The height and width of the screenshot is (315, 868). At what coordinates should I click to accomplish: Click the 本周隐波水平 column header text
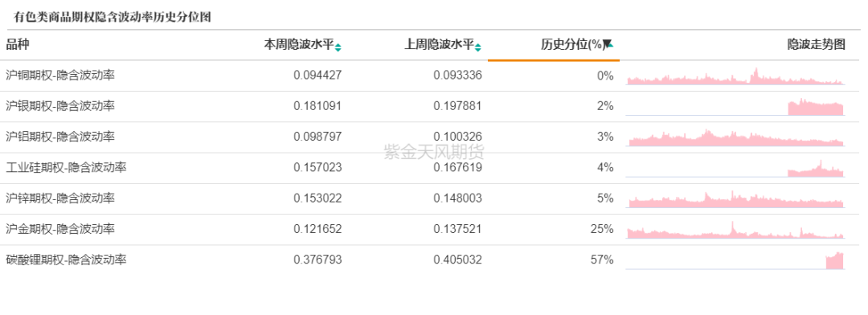[x=299, y=45]
